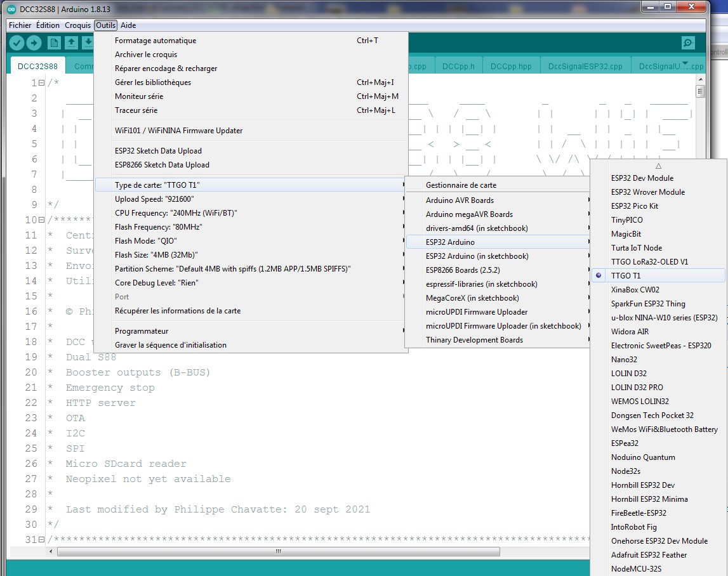Expand the Upload Speed submenu
The width and height of the screenshot is (728, 576).
point(251,199)
